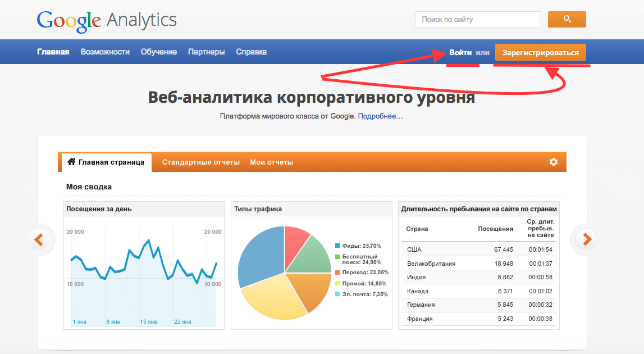
Task: Select the Германия table row
Action: (479, 305)
